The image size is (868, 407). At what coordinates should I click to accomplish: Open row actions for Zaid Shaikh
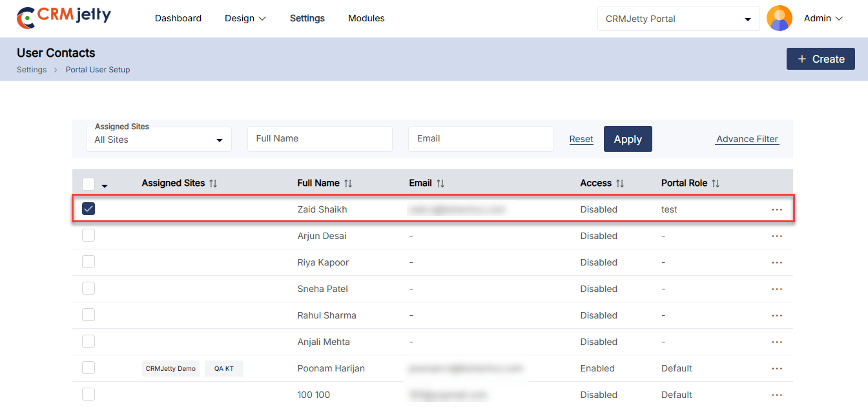(776, 210)
